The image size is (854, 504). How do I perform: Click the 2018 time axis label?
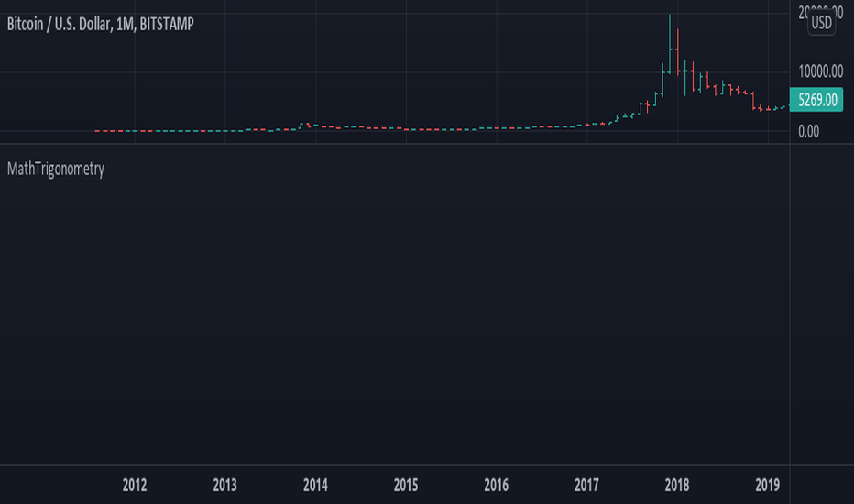(x=677, y=485)
